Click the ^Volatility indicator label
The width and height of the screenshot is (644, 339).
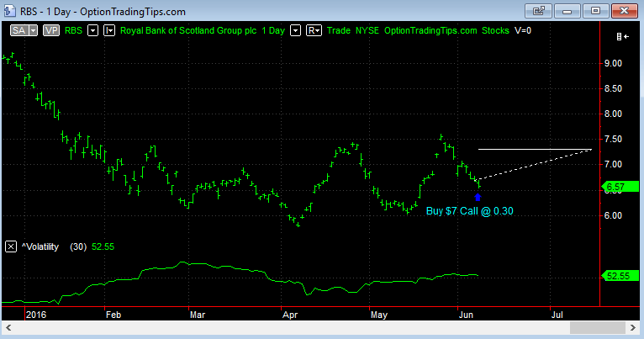click(40, 246)
